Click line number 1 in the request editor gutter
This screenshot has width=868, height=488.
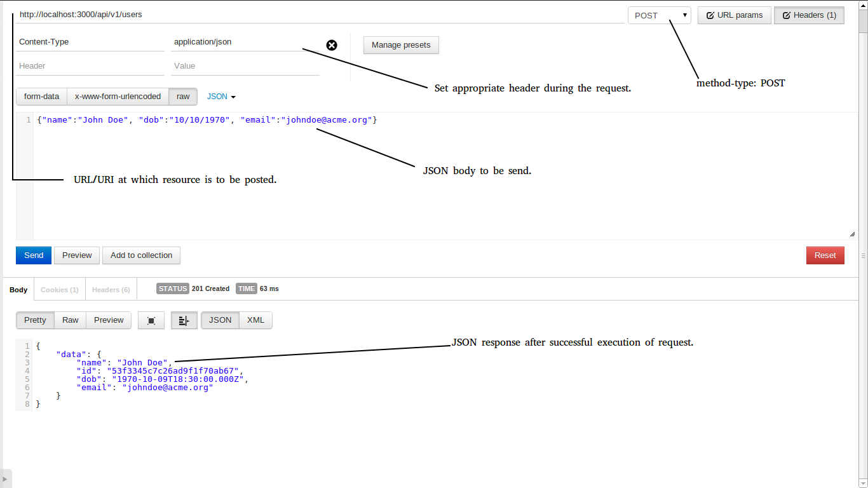(x=28, y=119)
